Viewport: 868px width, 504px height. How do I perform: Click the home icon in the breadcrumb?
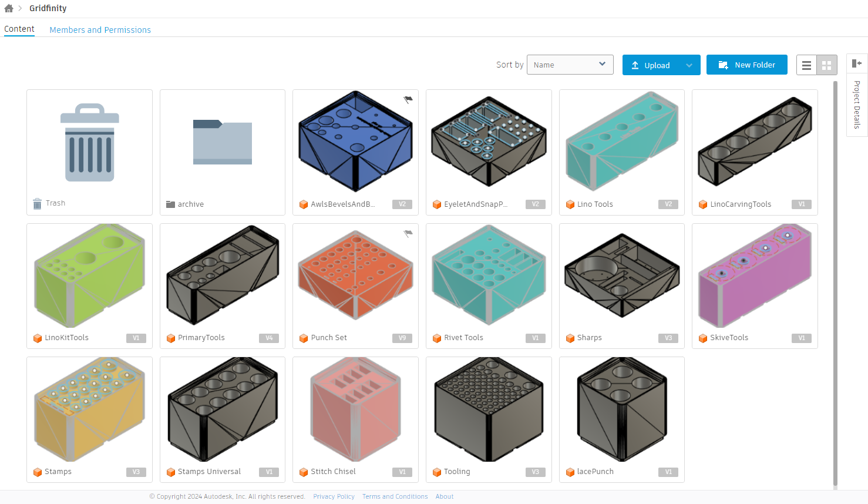point(8,8)
